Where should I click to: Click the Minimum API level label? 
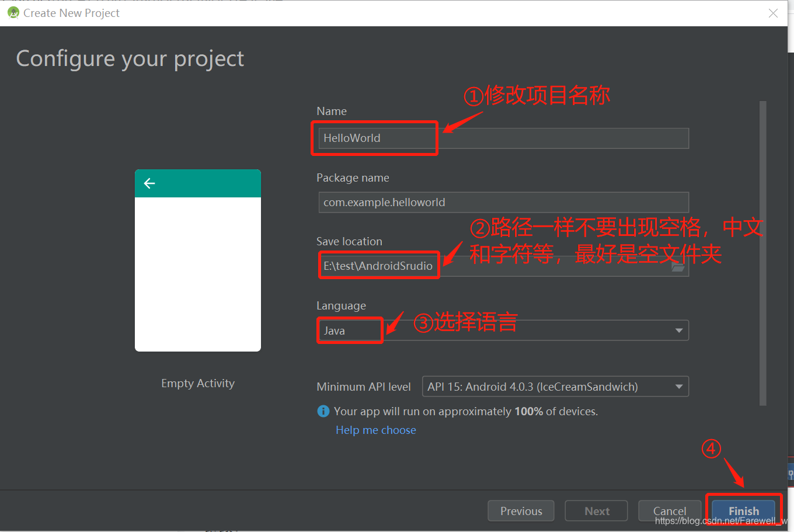click(x=364, y=387)
